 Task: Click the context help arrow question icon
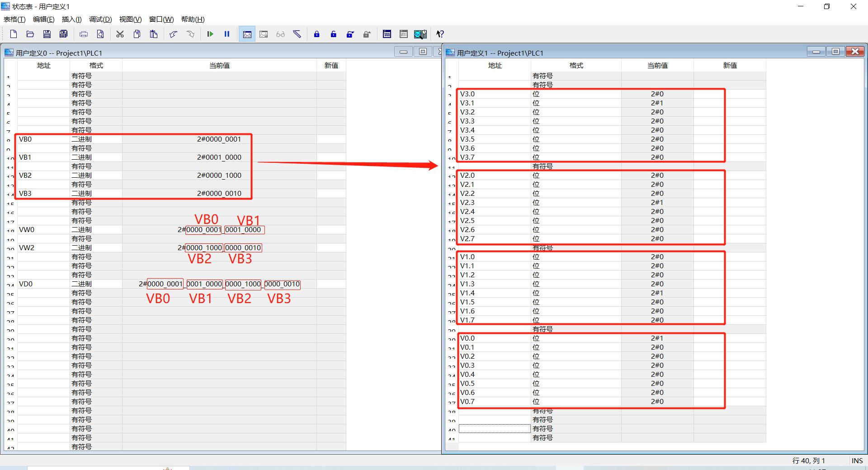(440, 34)
